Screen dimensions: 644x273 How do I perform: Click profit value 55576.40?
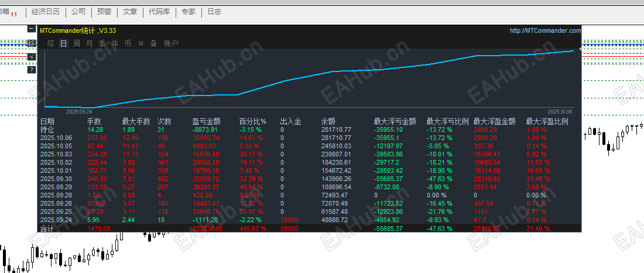click(205, 154)
